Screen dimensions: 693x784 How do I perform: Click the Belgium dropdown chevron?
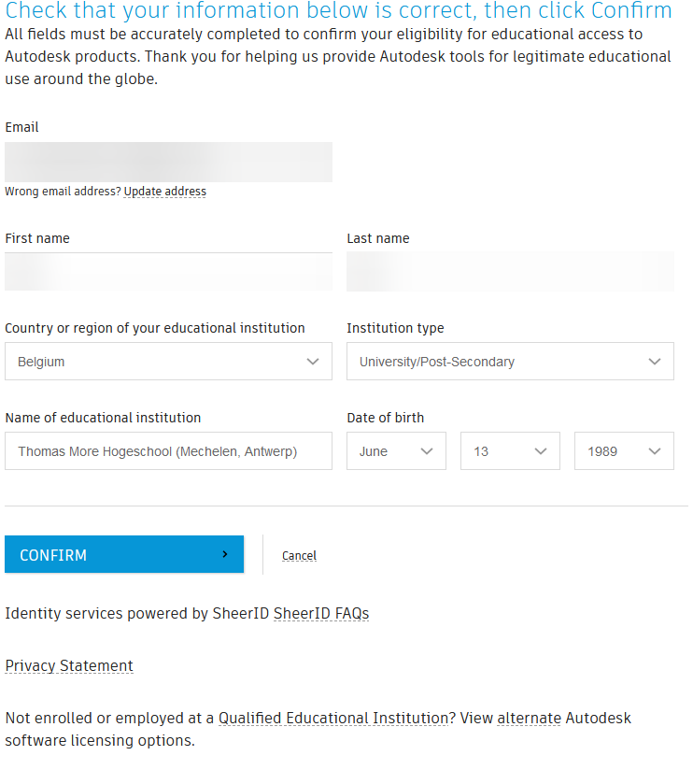pos(313,362)
